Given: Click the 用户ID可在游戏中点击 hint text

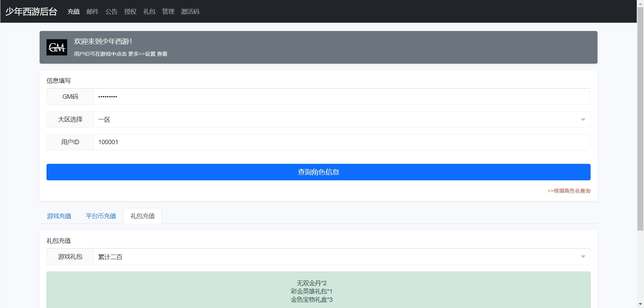Looking at the screenshot, I should tap(121, 54).
